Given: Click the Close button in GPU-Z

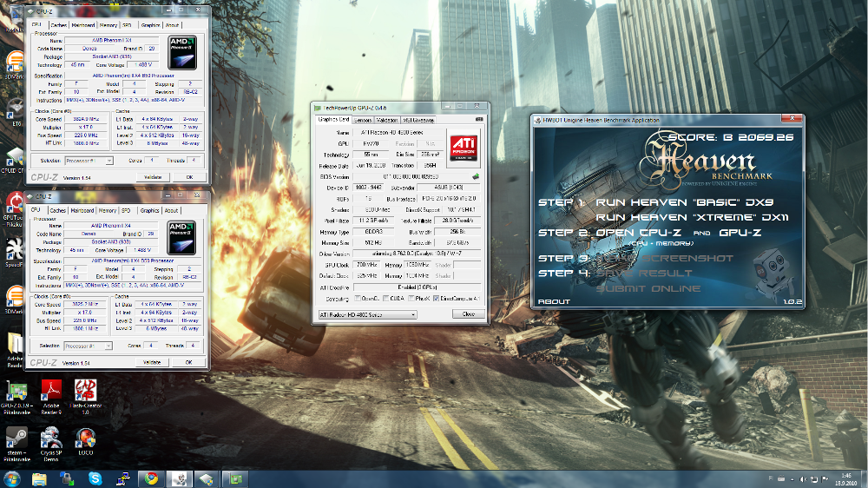Looking at the screenshot, I should (x=469, y=314).
